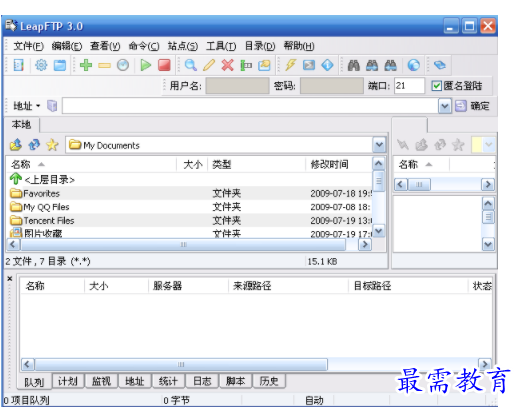
Task: Open the 编辑(E) menu
Action: click(67, 46)
